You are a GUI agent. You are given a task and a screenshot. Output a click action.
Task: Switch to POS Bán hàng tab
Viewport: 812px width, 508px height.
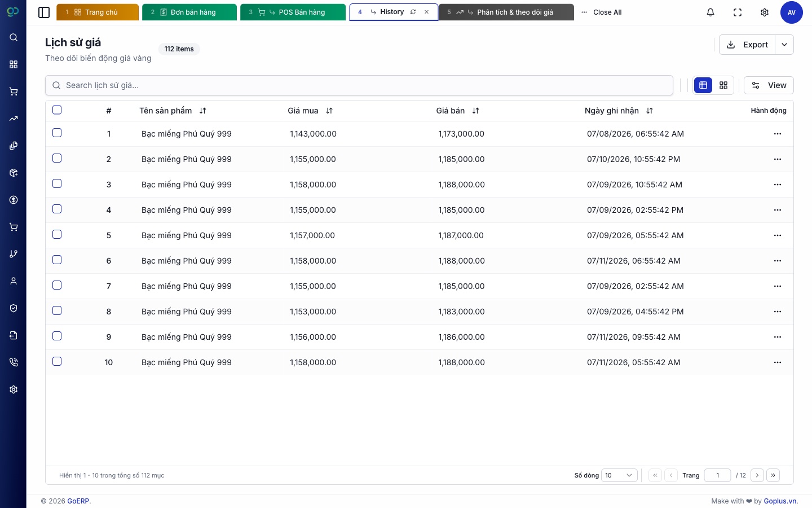(x=293, y=12)
